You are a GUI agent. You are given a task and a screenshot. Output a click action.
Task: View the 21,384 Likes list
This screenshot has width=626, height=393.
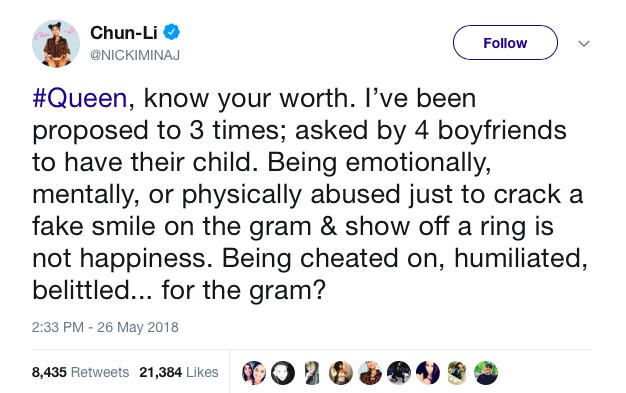(179, 372)
